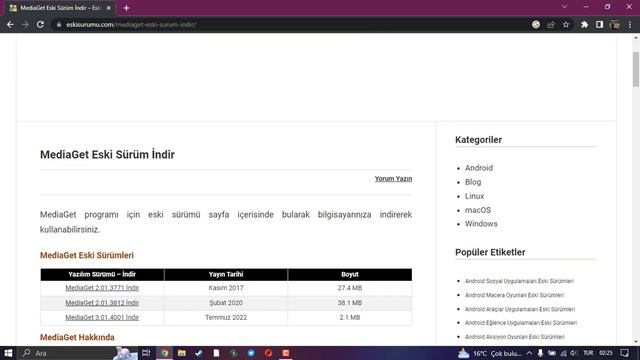Click the MediaGet Hakkında heading
Screen dimensions: 640x360
point(77,337)
